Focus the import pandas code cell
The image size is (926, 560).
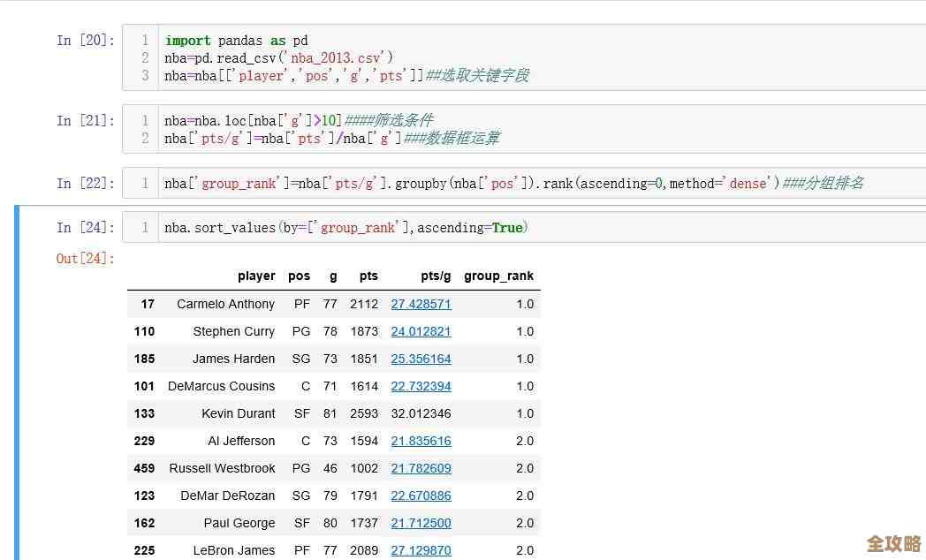530,57
